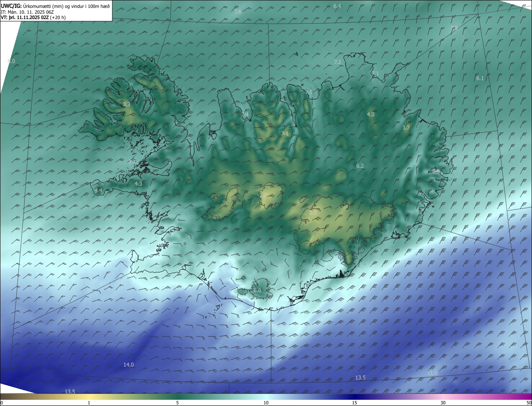Click the 4.0 value label on the map

point(371,114)
